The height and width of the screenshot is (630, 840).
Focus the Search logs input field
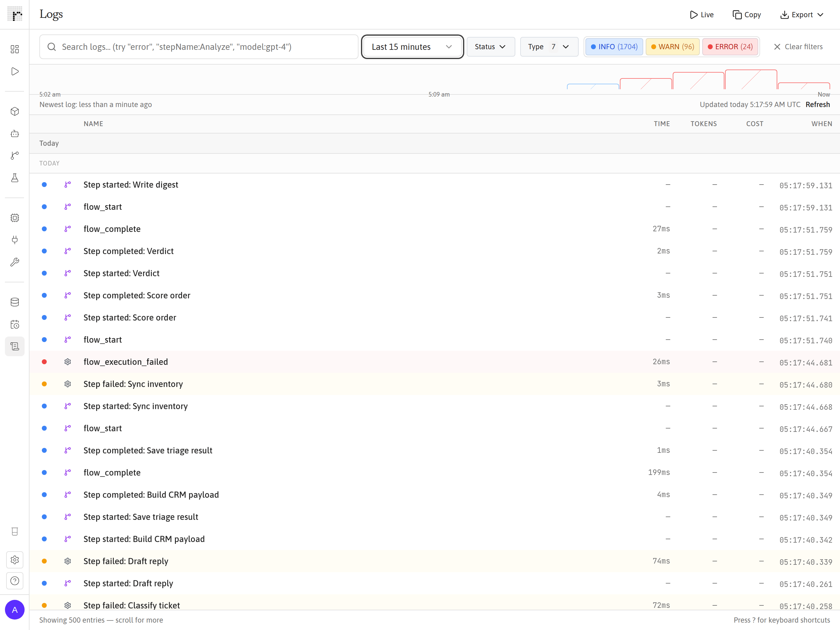tap(199, 47)
